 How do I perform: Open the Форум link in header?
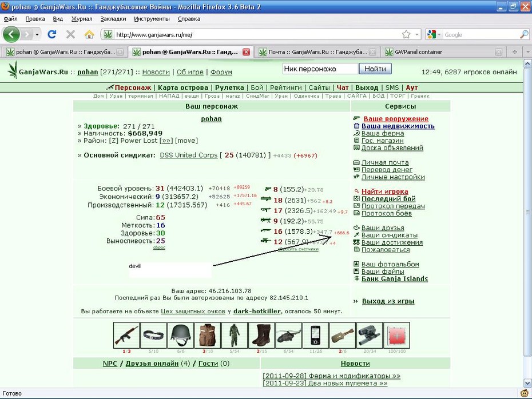[221, 72]
